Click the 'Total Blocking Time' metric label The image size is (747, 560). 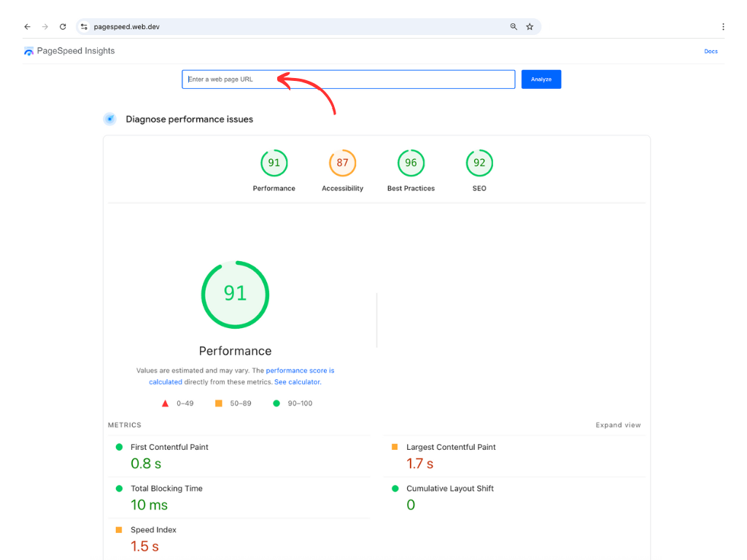pyautogui.click(x=166, y=489)
